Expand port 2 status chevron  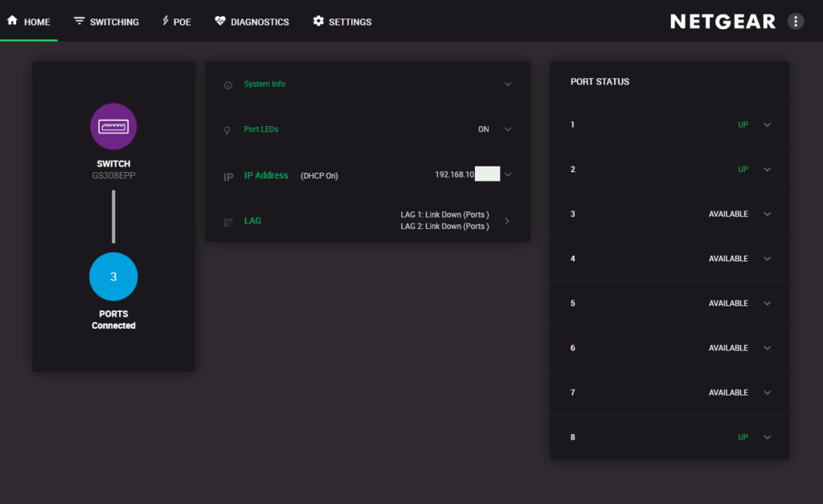click(768, 170)
